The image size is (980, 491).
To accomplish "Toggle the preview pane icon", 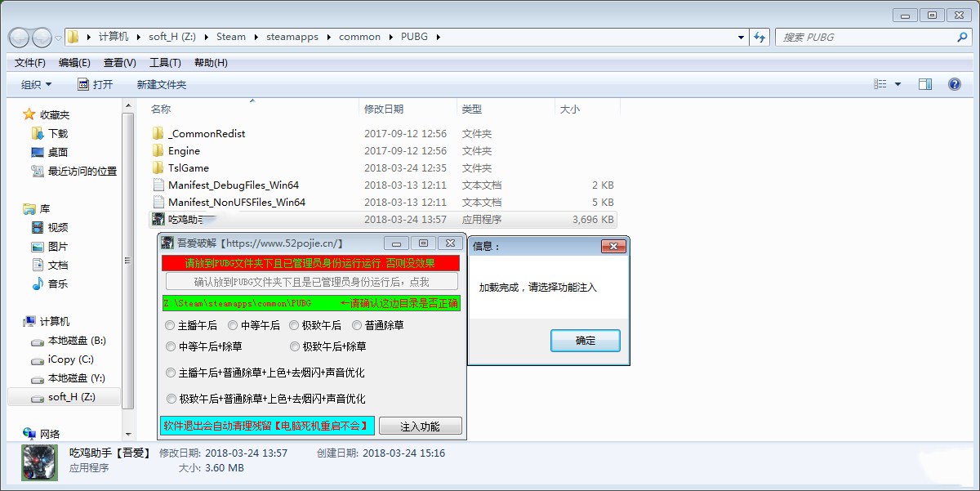I will point(925,84).
